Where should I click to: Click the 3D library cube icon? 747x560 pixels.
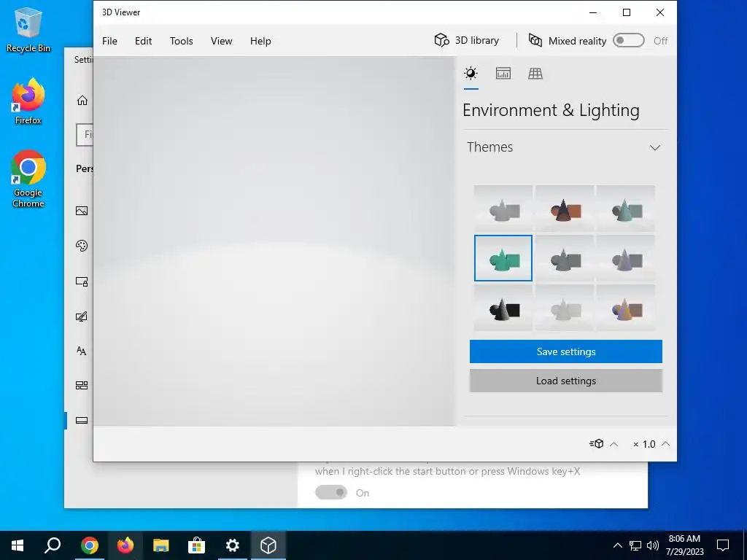pos(441,41)
